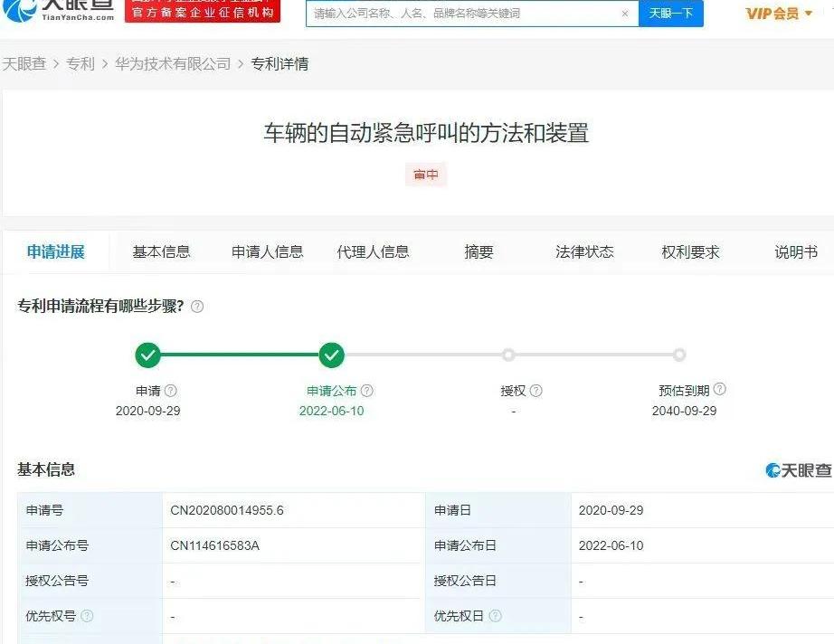This screenshot has width=834, height=644.
Task: Click the 专利申请流程有哪些步骤 heading
Action: point(100,307)
